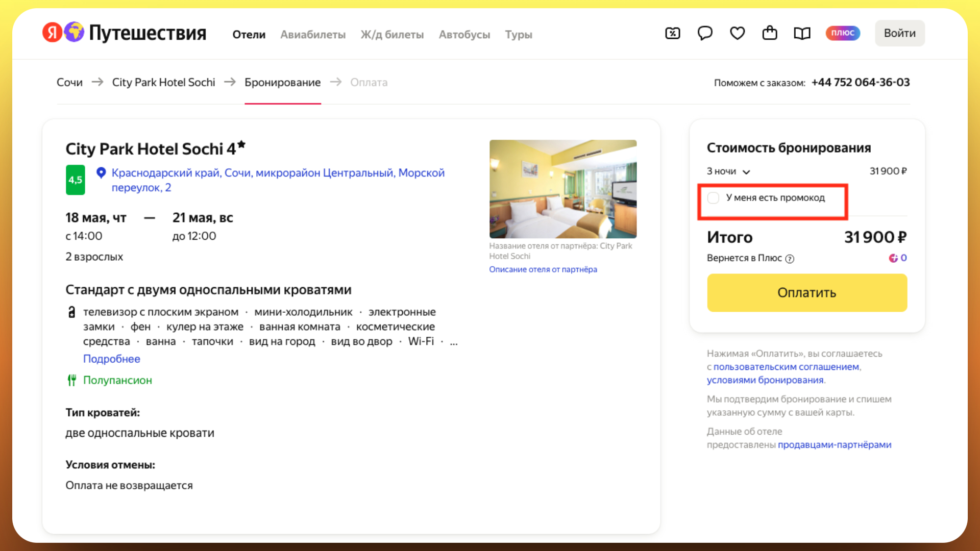Click Подробнее under room amenities
The height and width of the screenshot is (551, 980).
(x=111, y=359)
